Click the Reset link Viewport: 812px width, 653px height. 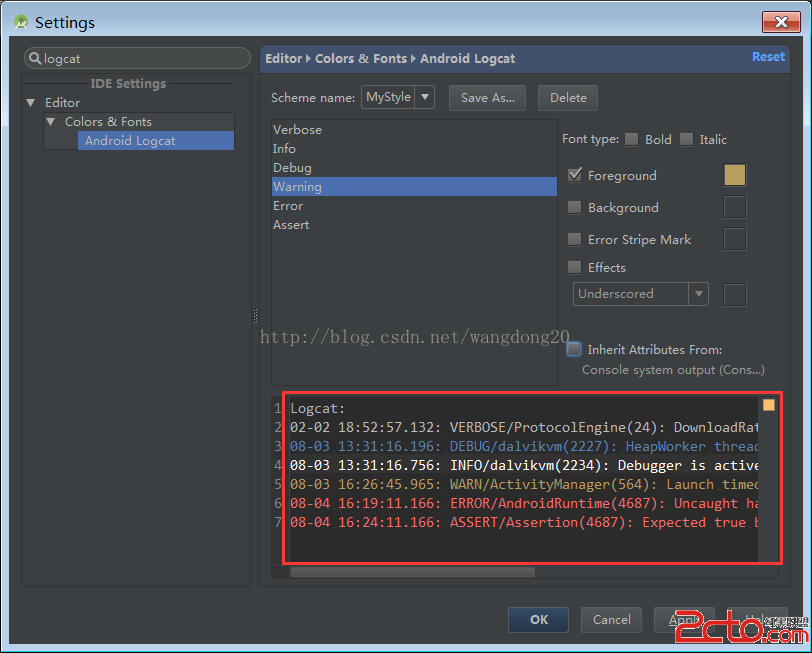(768, 56)
